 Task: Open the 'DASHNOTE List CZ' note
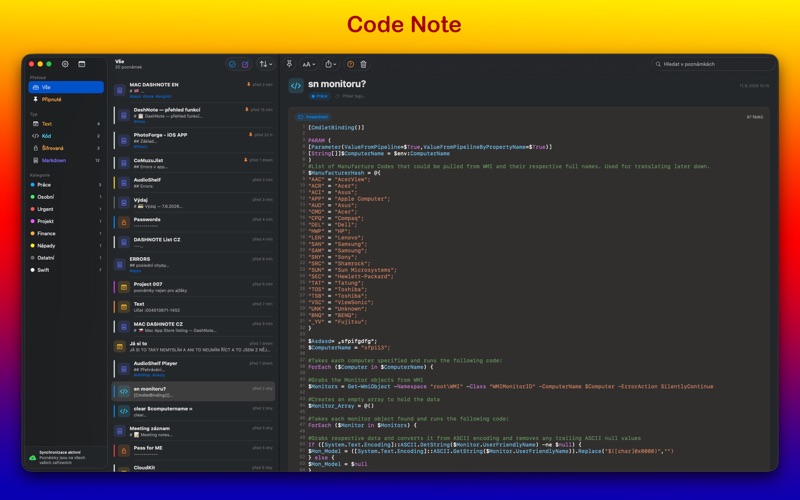click(x=193, y=242)
